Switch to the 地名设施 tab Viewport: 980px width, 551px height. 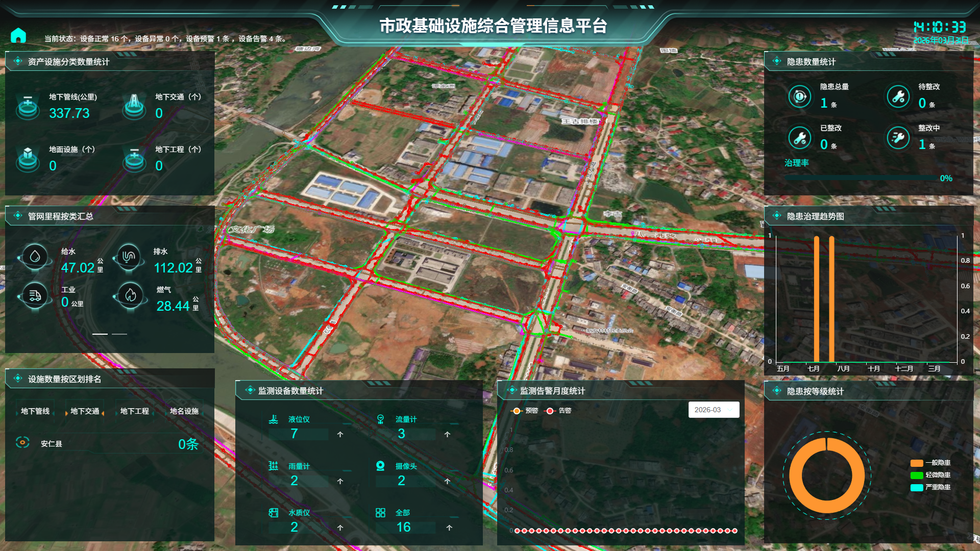184,411
